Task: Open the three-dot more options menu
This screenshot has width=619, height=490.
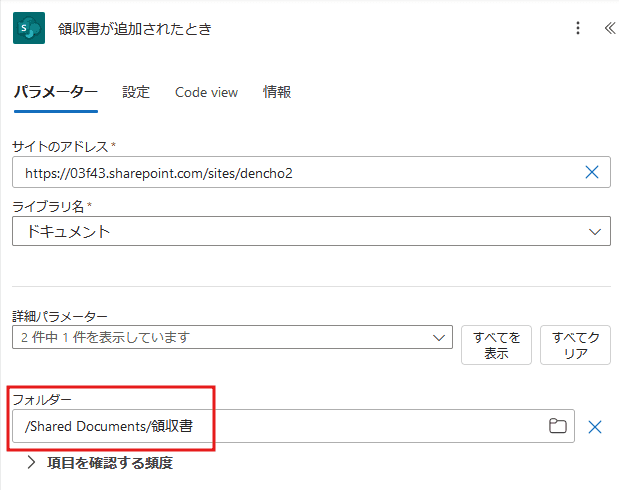Action: (x=577, y=28)
